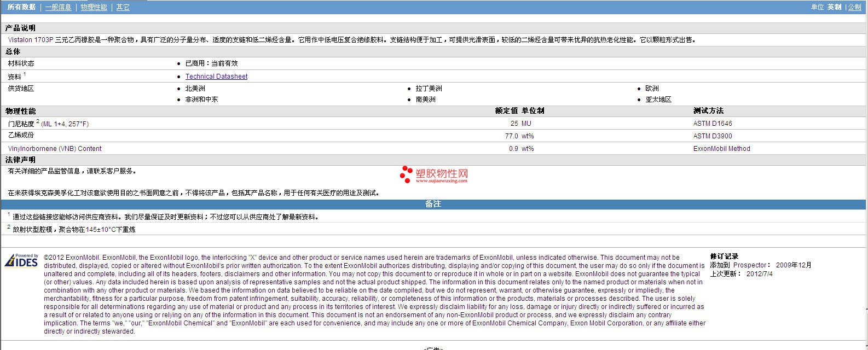Click the 修订记录 heading
868x350 pixels.
[724, 256]
